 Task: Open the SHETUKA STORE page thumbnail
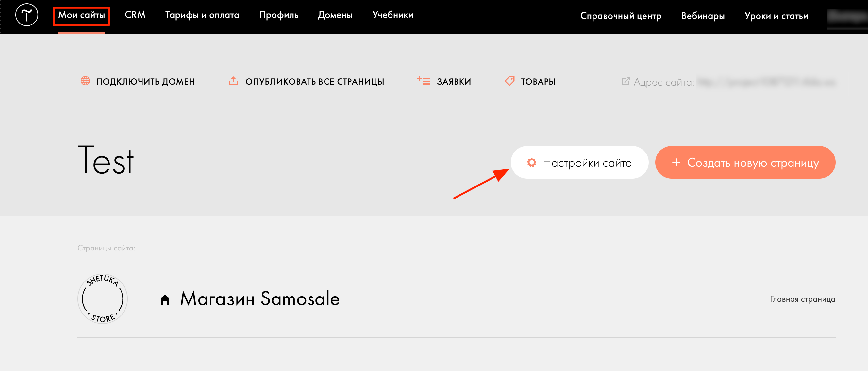(102, 298)
